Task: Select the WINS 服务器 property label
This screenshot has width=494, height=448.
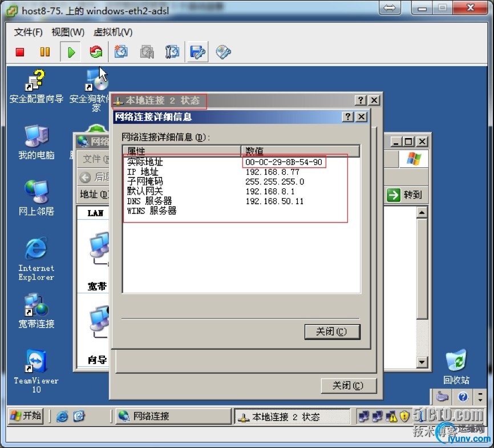Action: [x=152, y=211]
